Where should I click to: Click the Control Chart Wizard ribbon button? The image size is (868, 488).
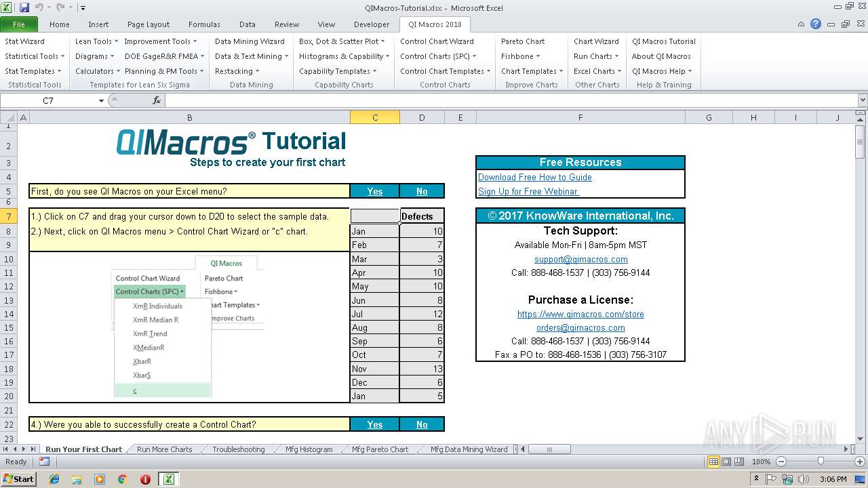coord(437,41)
